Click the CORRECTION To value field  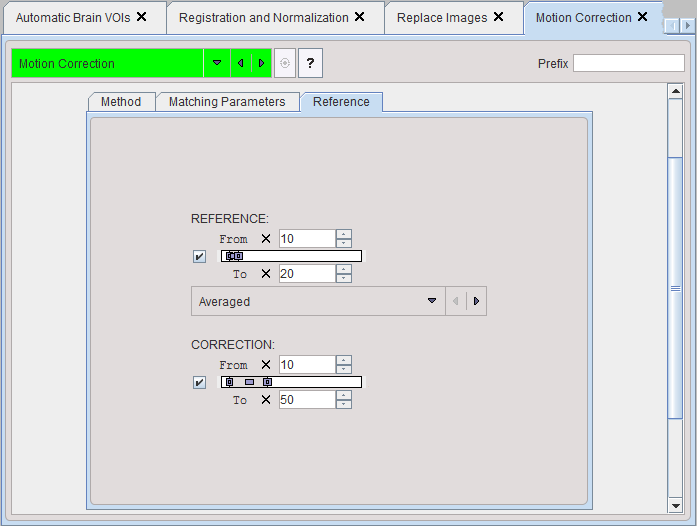click(x=307, y=400)
